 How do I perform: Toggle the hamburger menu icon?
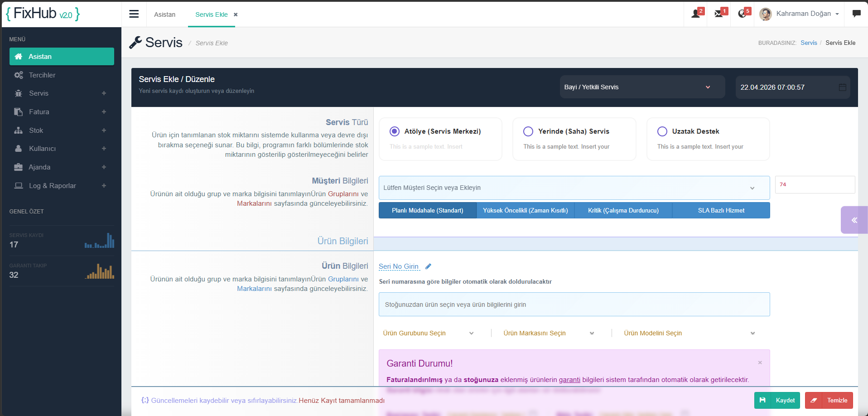click(x=134, y=14)
